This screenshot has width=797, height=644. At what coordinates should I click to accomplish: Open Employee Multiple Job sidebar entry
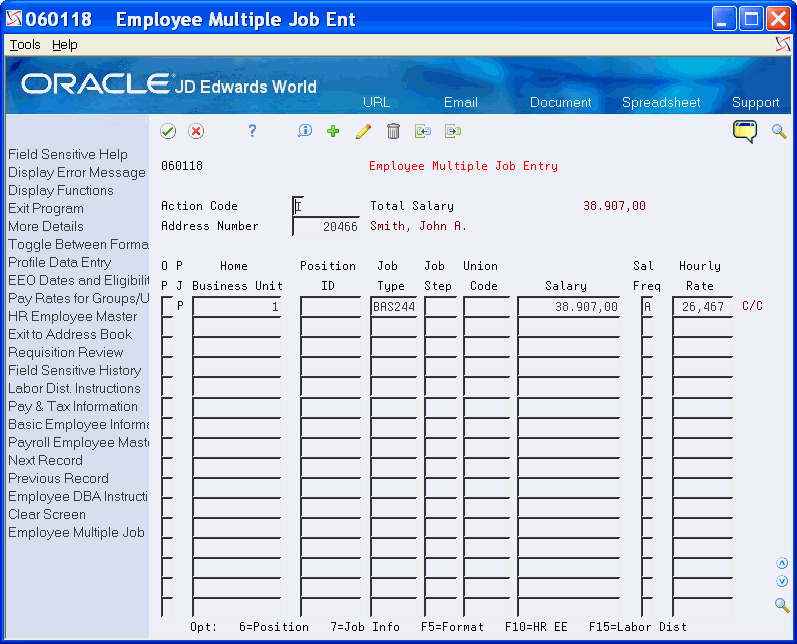pyautogui.click(x=76, y=532)
